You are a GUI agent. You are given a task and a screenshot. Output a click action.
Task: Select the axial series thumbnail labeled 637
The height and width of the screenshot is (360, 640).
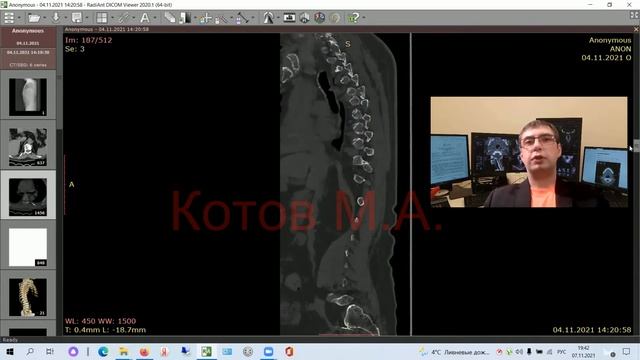(28, 147)
